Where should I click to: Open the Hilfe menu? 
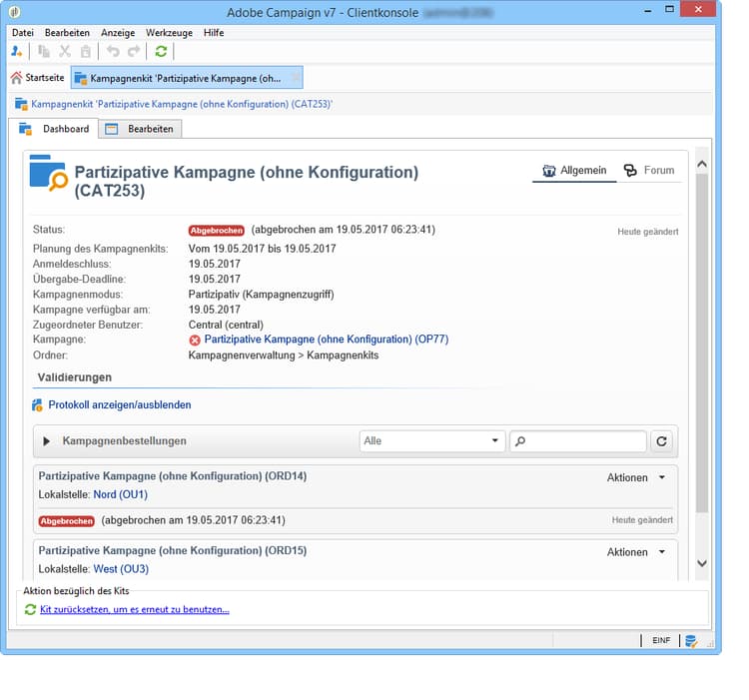pyautogui.click(x=214, y=33)
